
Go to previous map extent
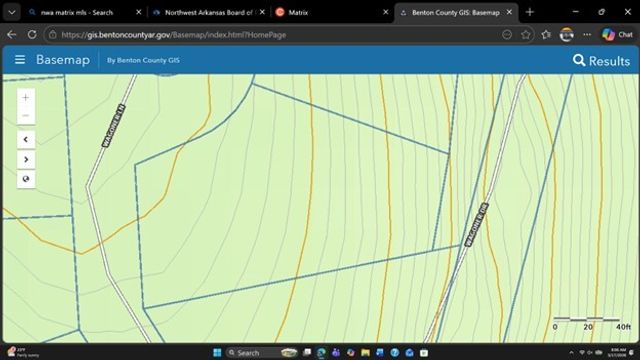26,140
